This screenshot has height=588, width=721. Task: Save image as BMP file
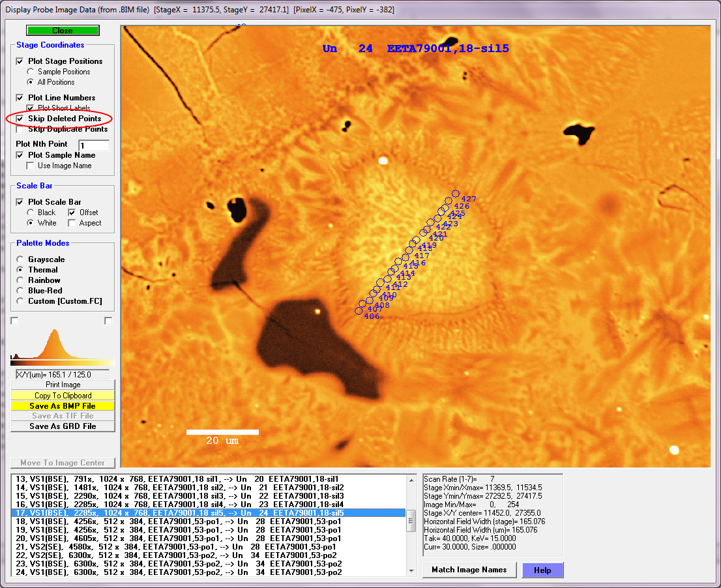pos(63,406)
